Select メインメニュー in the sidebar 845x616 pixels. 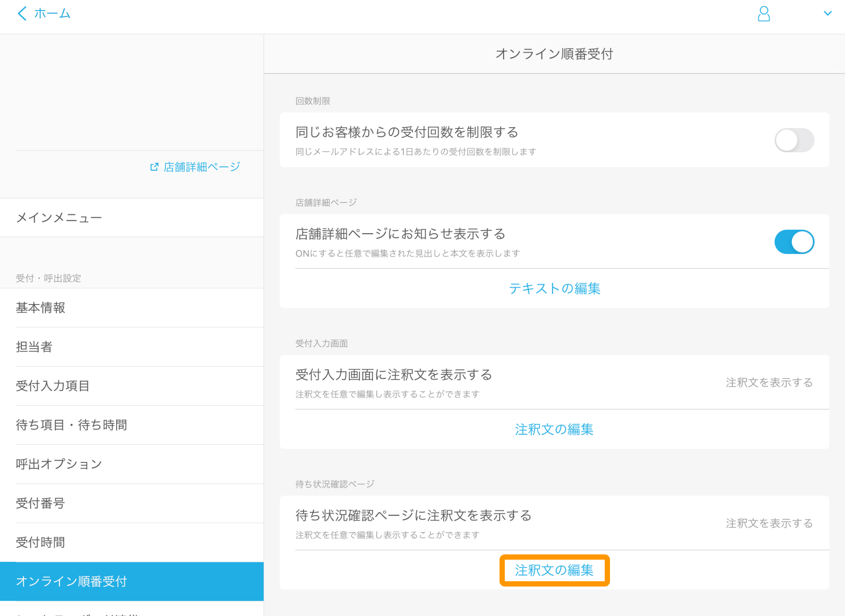click(132, 218)
